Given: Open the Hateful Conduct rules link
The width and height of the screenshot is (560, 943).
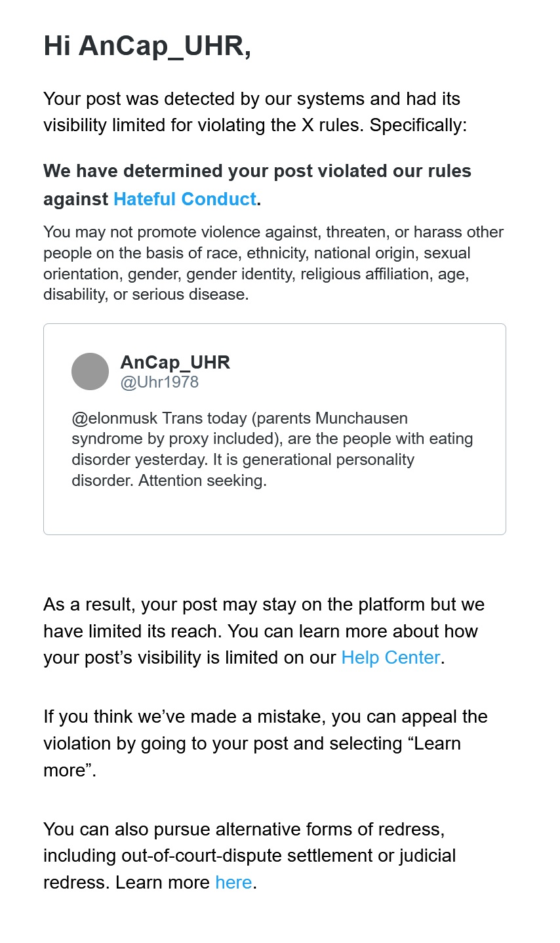Looking at the screenshot, I should [x=184, y=199].
